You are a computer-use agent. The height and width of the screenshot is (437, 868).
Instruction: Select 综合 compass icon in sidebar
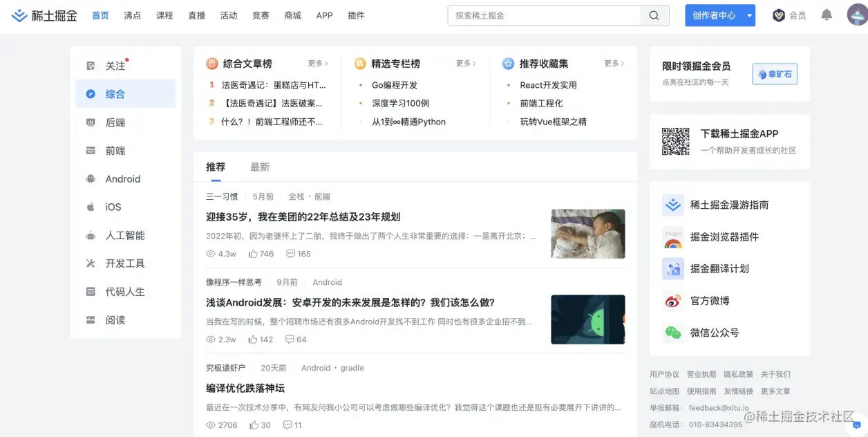tap(91, 94)
